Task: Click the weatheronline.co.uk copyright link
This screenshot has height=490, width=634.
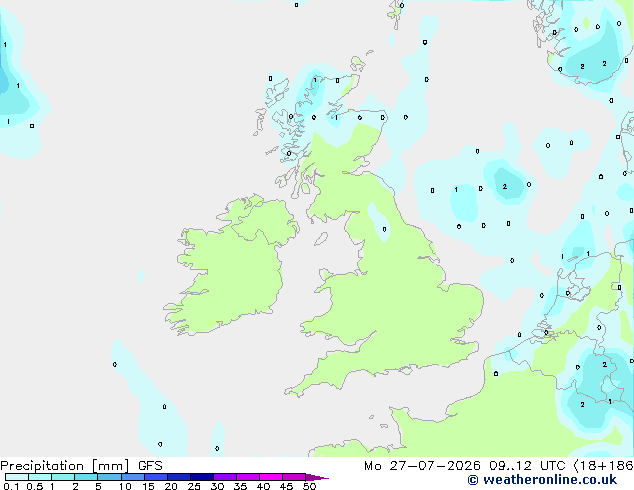Action: click(x=542, y=480)
